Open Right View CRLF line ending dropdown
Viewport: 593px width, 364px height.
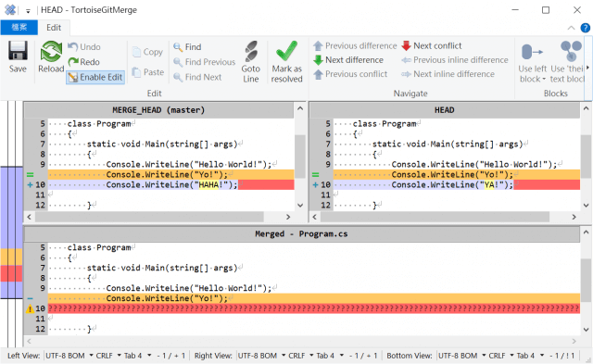[299, 356]
